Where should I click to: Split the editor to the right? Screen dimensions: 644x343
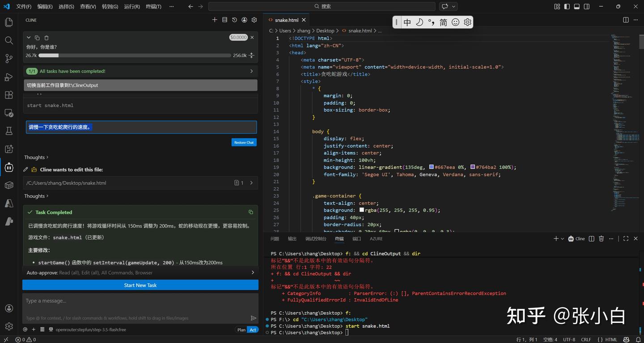(x=626, y=20)
